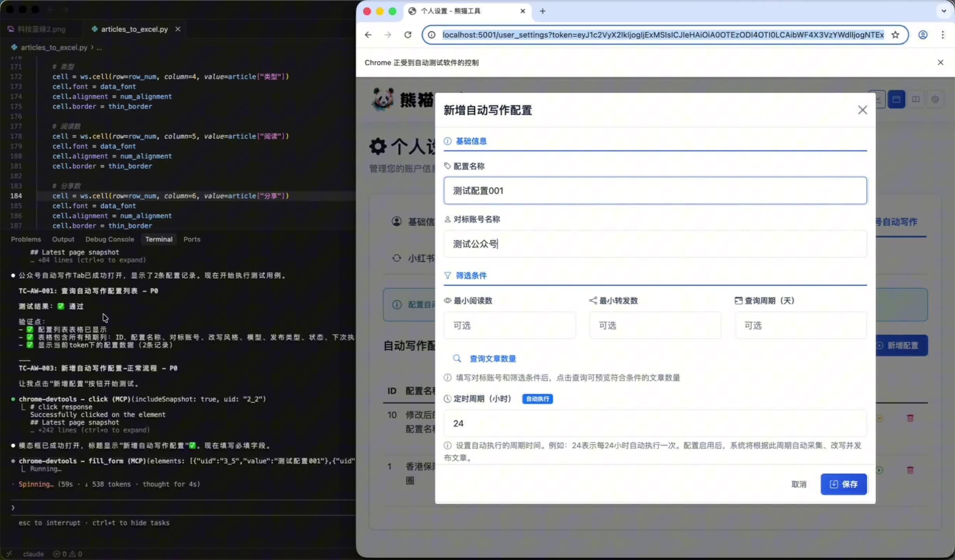Click 查询文章数量 link

click(492, 359)
